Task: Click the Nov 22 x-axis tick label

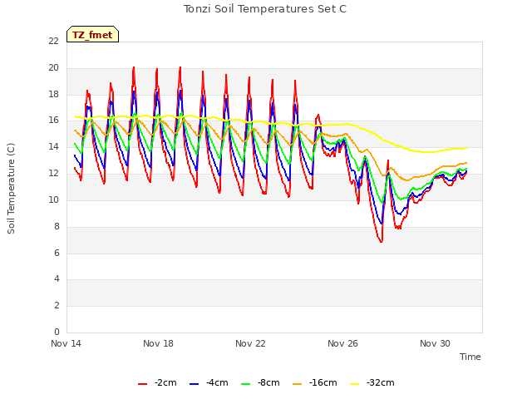Action: click(x=251, y=343)
